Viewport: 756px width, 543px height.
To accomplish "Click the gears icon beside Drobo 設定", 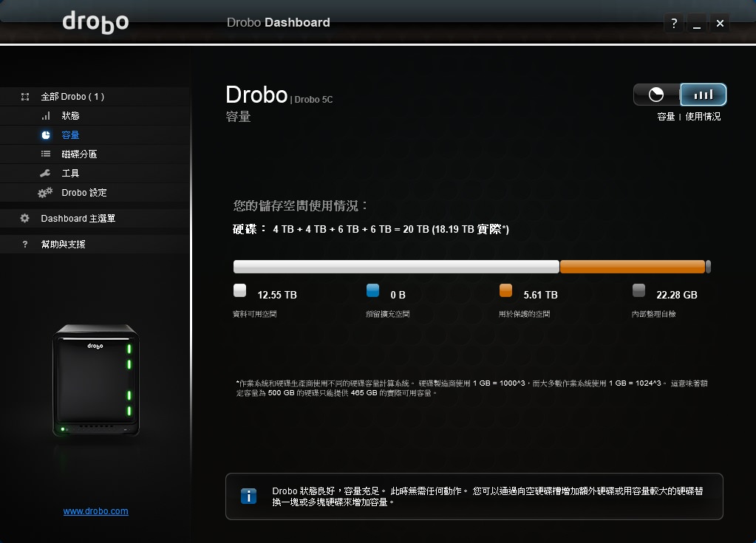I will pyautogui.click(x=45, y=193).
